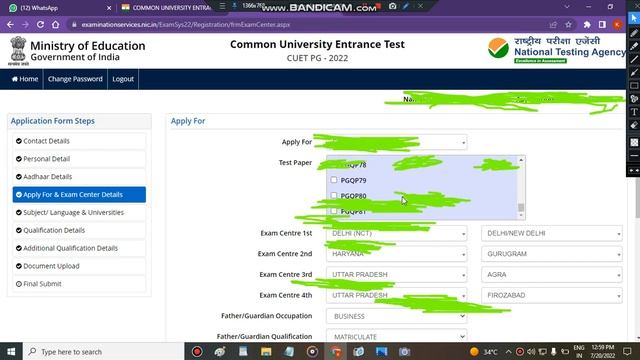The width and height of the screenshot is (640, 360).
Task: Open Exam Centre 1st city dropdown DELHI/NEW DELHI
Action: [552, 233]
